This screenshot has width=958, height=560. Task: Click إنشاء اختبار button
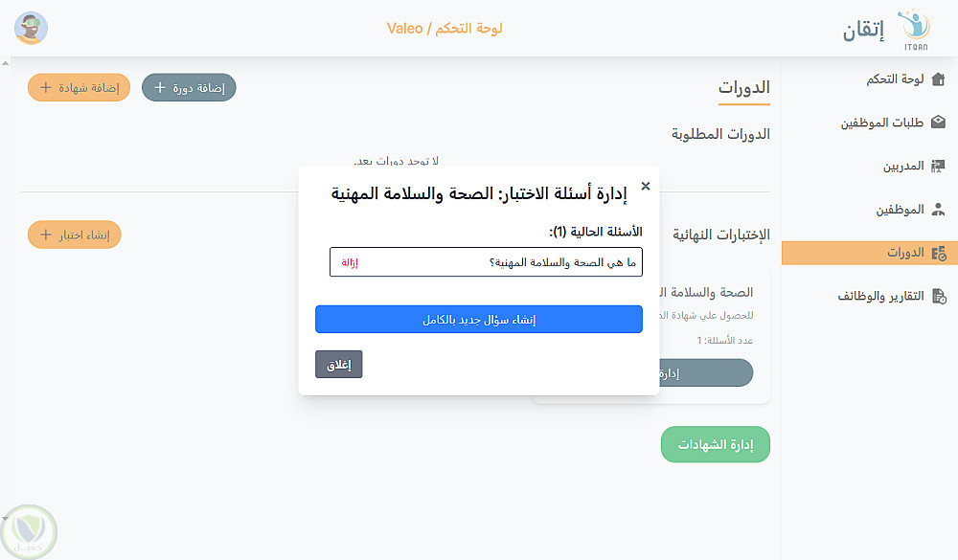74,235
